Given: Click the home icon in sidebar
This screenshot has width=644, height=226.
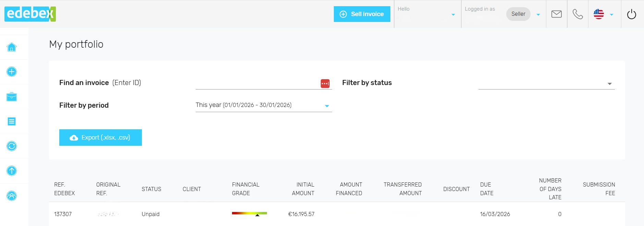Looking at the screenshot, I should [12, 47].
